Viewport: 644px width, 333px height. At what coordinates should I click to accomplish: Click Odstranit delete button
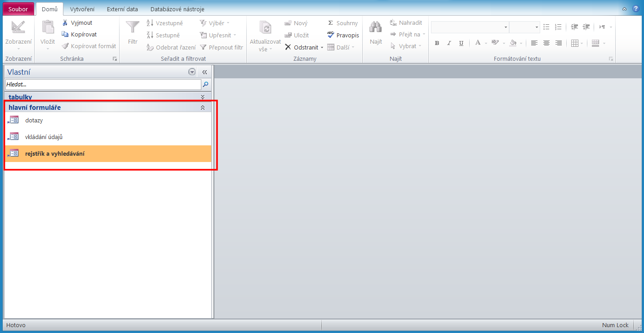[x=302, y=47]
